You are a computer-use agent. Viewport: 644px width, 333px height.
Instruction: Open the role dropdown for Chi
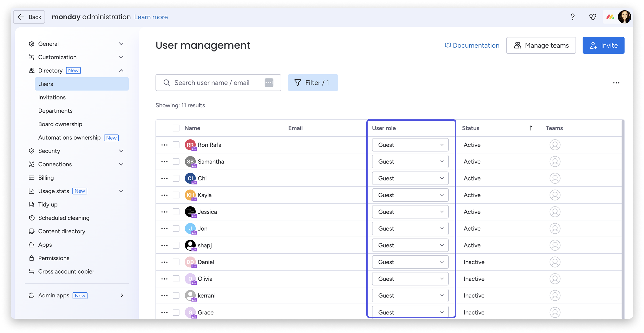coord(410,178)
